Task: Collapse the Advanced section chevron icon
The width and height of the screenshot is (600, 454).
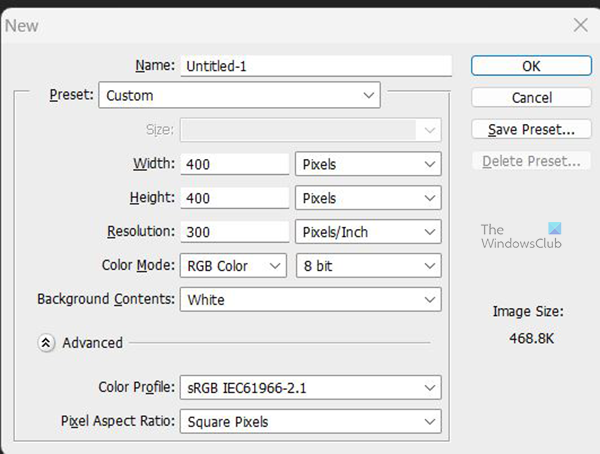Action: point(46,343)
